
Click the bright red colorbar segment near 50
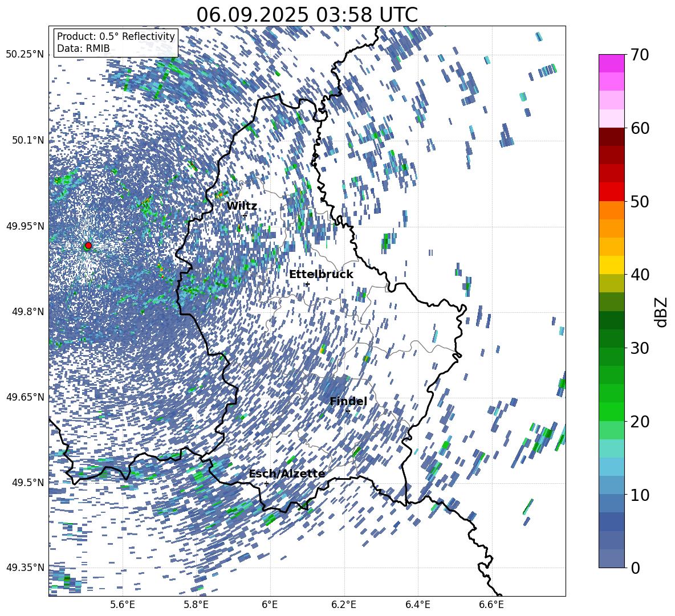[x=611, y=192]
